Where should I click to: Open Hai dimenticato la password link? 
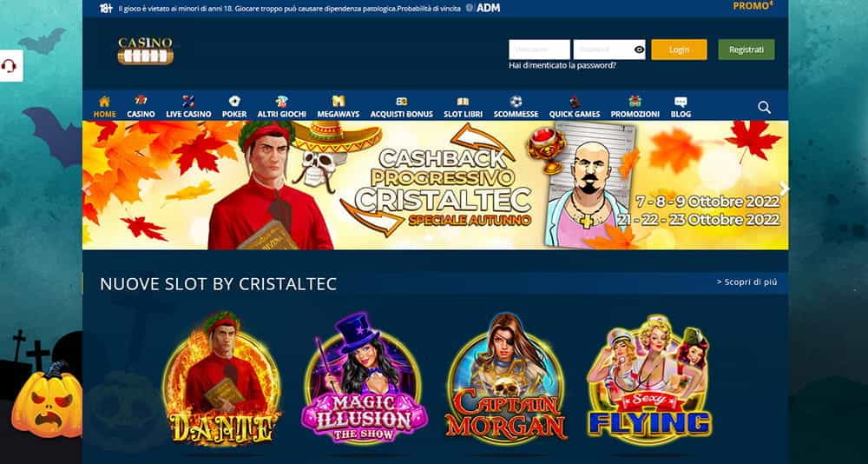point(562,65)
